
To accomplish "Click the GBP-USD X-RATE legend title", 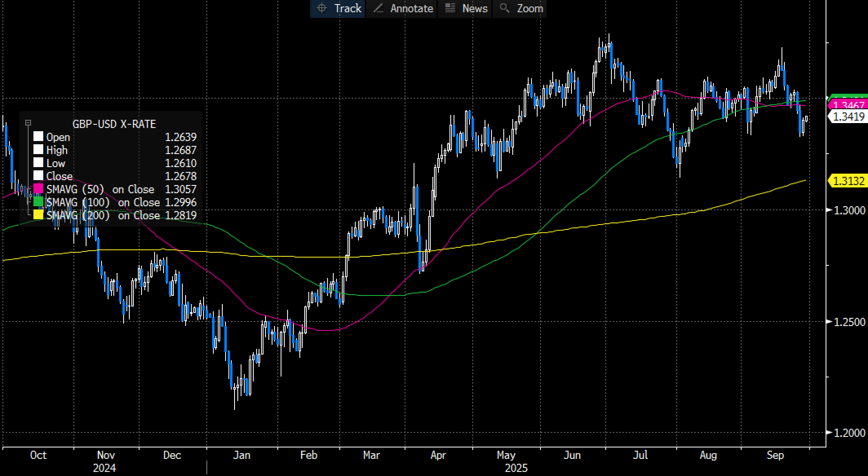I will (114, 124).
